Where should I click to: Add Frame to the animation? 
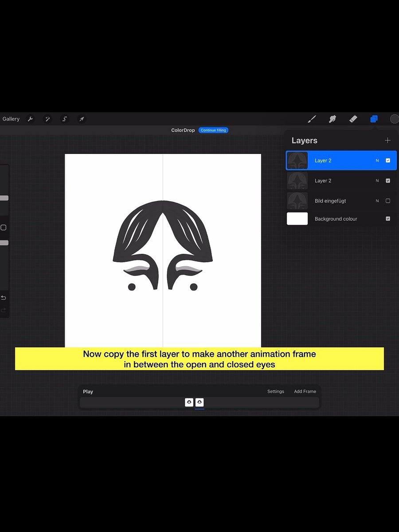click(305, 391)
